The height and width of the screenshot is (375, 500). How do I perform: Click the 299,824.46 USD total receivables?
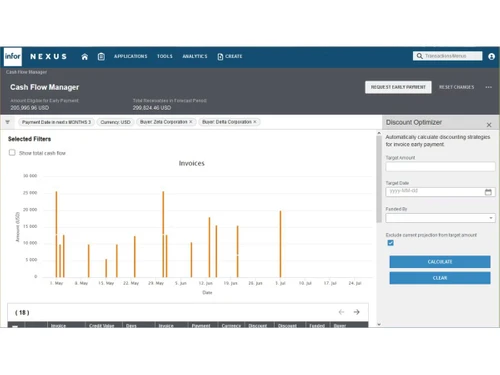pyautogui.click(x=152, y=108)
